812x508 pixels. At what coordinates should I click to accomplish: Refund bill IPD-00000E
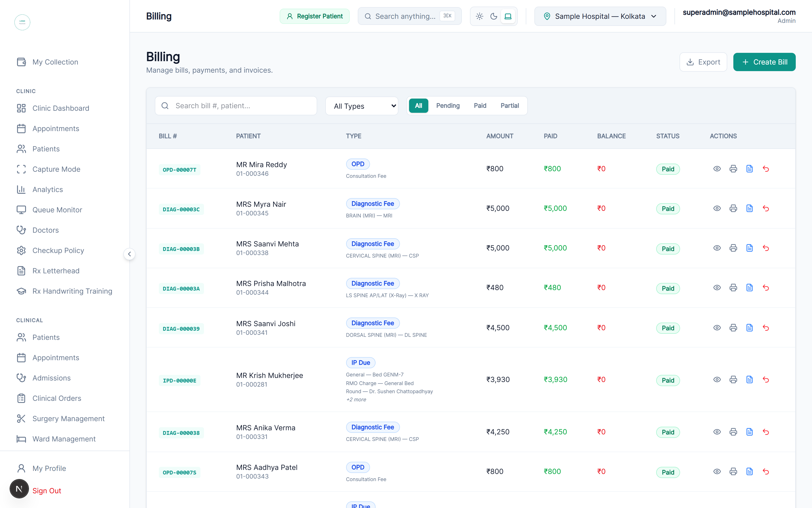[x=766, y=380]
